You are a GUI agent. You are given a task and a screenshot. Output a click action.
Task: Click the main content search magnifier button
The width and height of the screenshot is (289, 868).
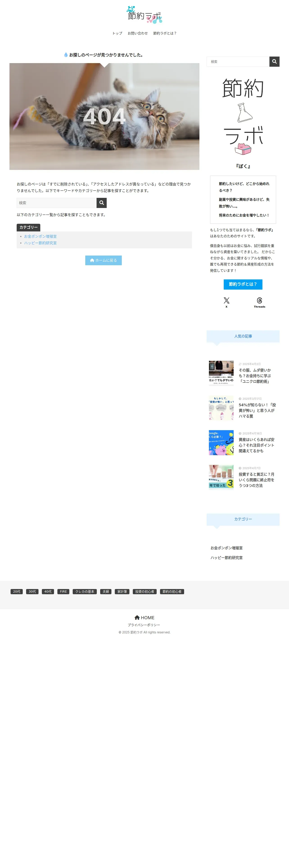102,203
